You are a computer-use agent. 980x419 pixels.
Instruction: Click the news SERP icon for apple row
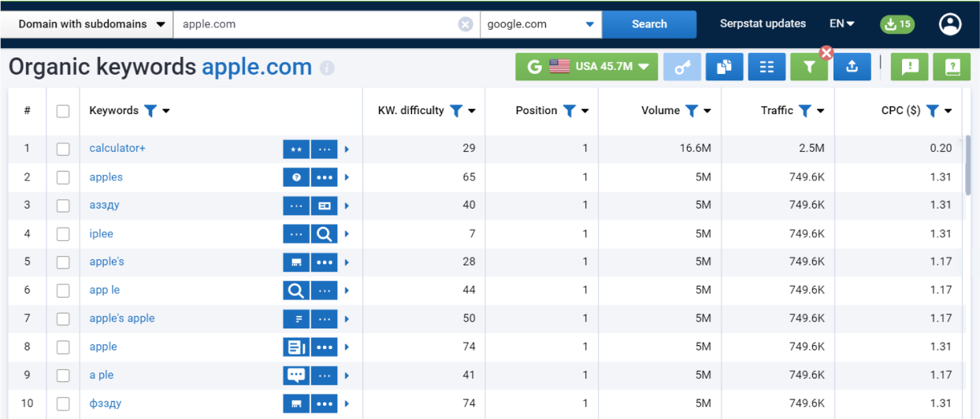click(296, 347)
